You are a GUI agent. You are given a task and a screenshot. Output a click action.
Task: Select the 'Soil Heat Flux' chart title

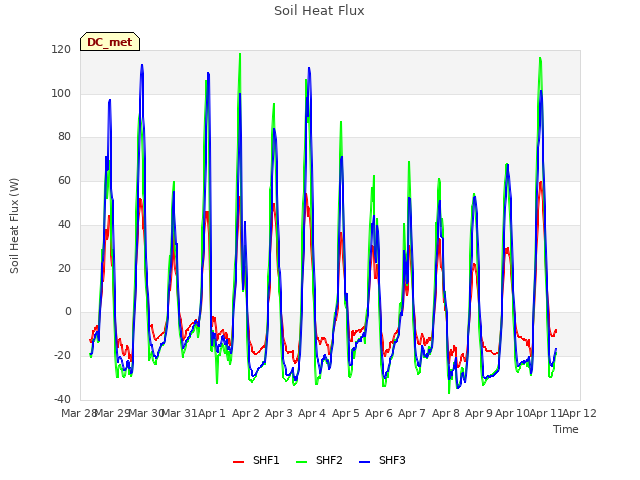(319, 11)
